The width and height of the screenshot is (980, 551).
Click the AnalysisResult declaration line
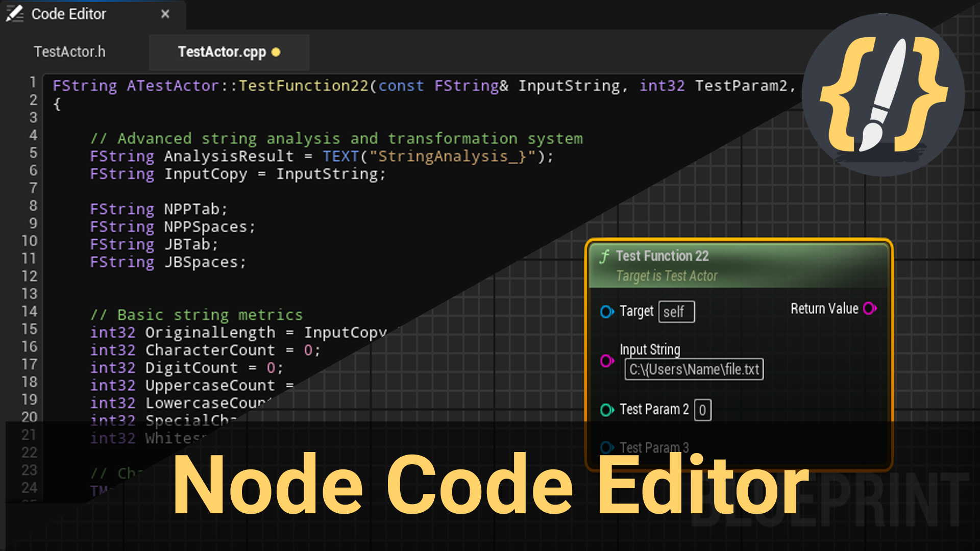click(x=322, y=156)
